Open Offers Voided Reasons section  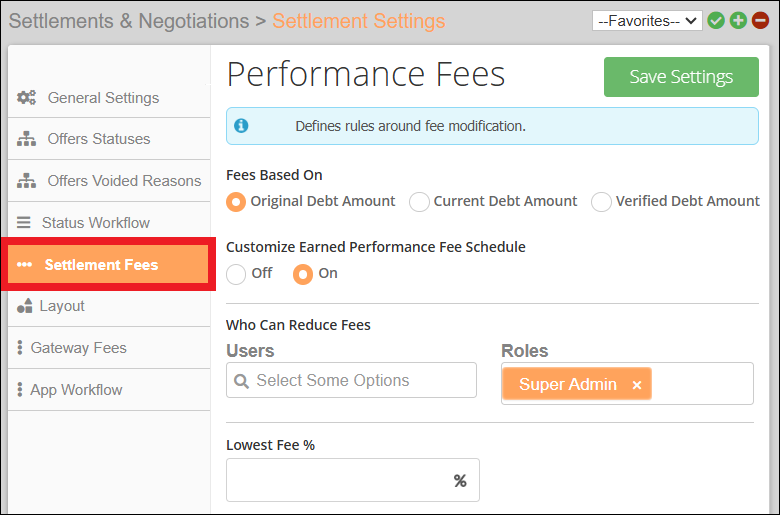(x=109, y=181)
